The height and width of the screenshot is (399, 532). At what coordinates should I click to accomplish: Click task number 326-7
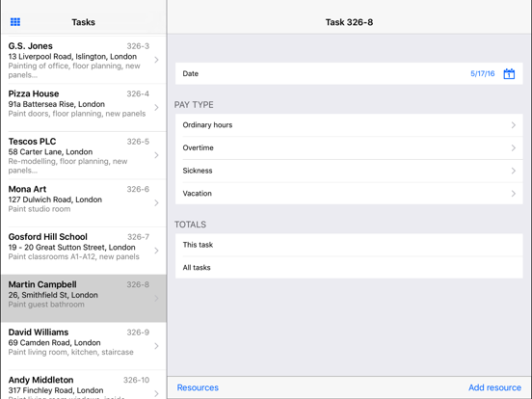138,237
